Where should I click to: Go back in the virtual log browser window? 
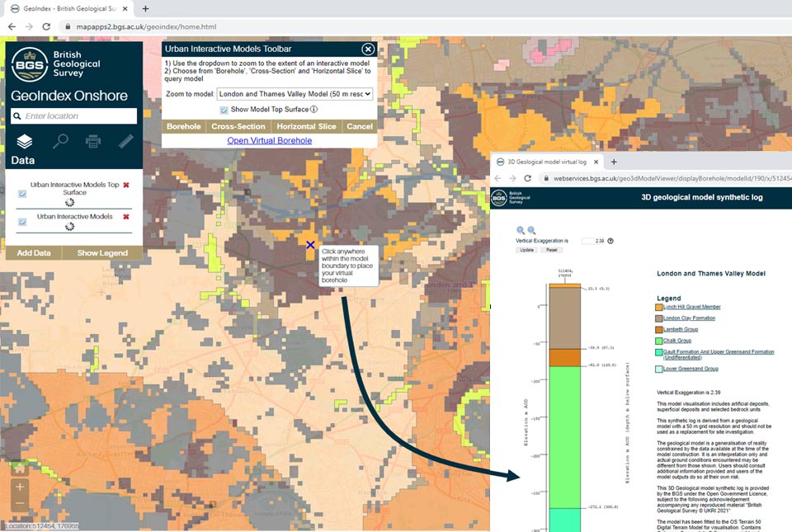click(x=497, y=178)
